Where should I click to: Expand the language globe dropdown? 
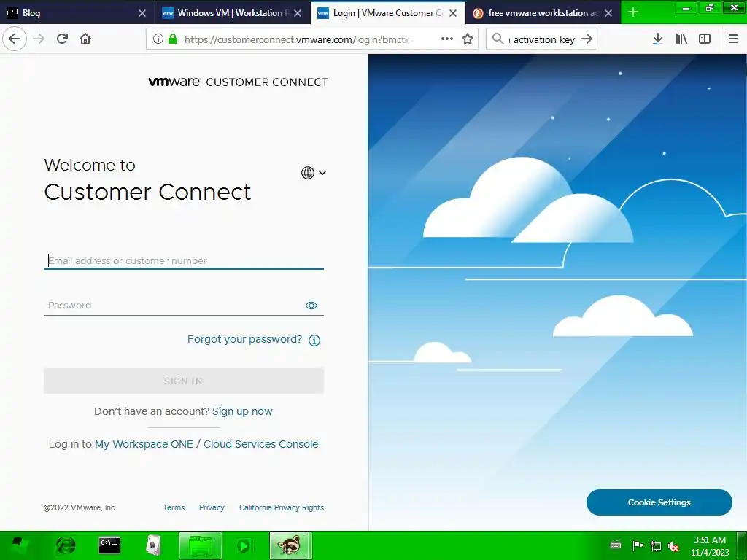tap(314, 172)
